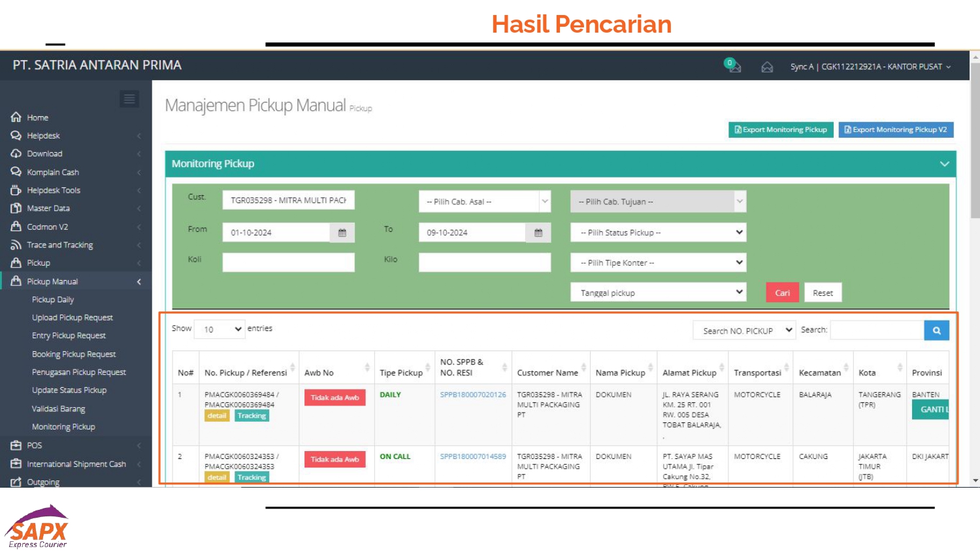Click the Master Data icon
The width and height of the screenshot is (980, 551).
[x=16, y=208]
